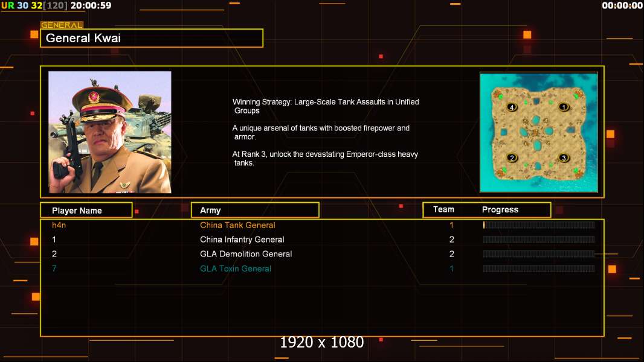Click China Infantry General army entry
644x362 pixels.
tap(242, 240)
